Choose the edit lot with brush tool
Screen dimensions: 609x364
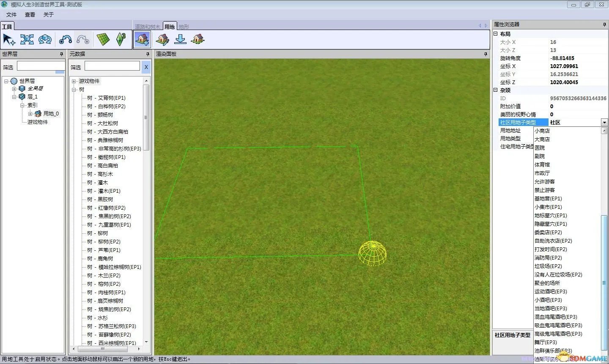tap(162, 40)
